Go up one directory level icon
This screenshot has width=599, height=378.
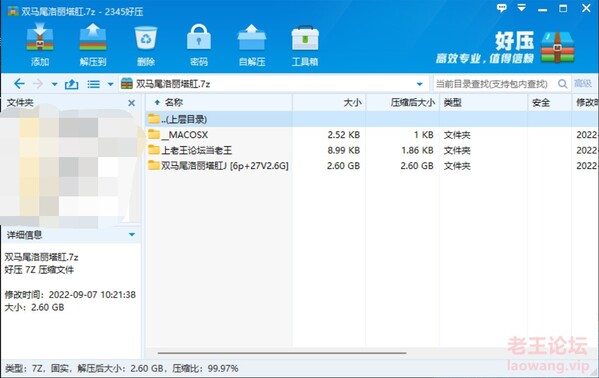pos(71,84)
